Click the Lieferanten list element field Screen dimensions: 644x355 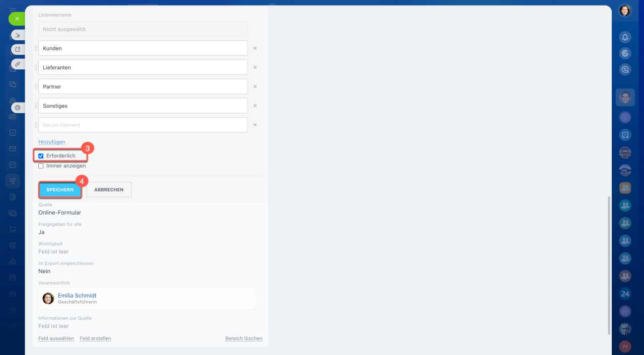143,67
